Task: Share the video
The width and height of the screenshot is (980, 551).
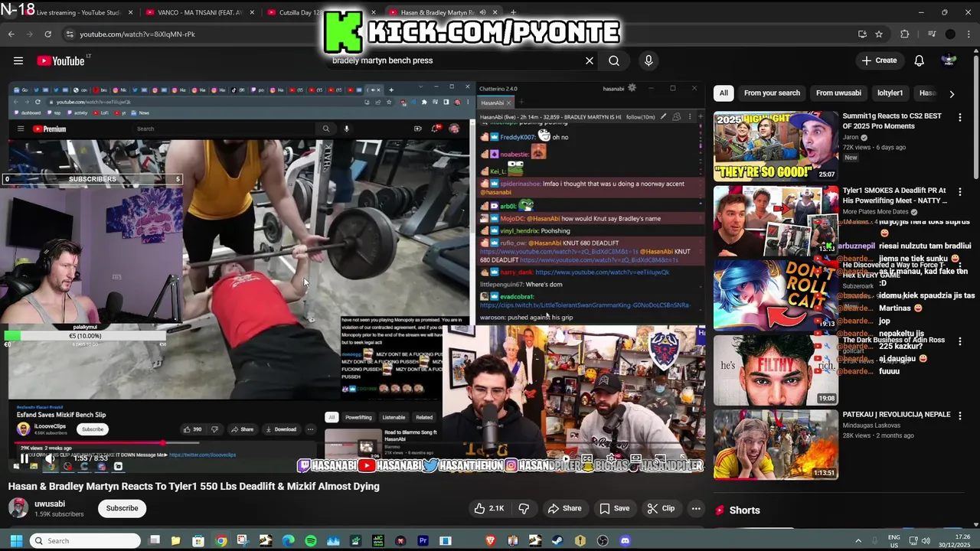Action: click(564, 508)
